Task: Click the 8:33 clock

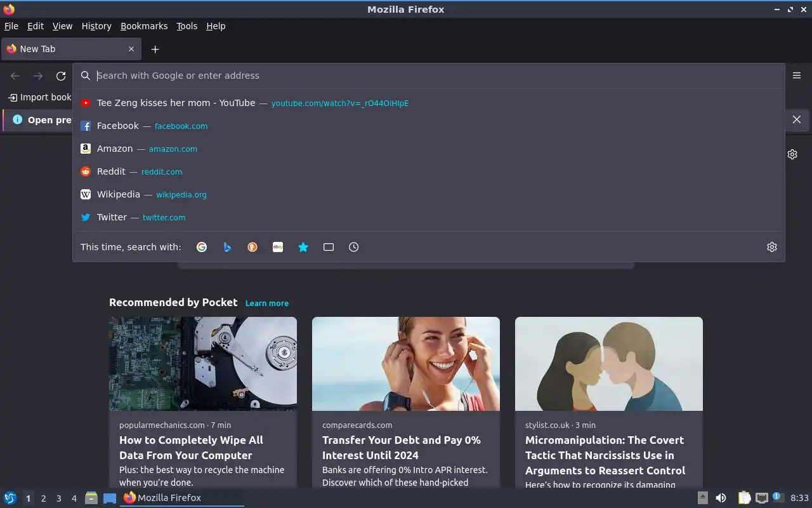Action: pos(799,498)
